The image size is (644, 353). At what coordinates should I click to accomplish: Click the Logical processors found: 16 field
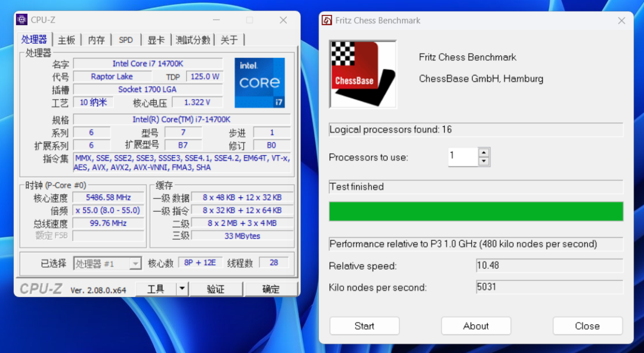pyautogui.click(x=476, y=129)
